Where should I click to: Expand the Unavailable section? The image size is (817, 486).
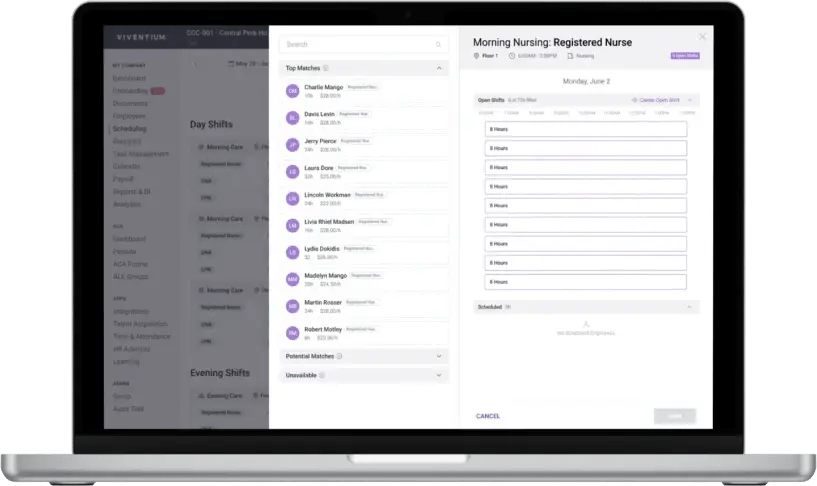click(438, 376)
